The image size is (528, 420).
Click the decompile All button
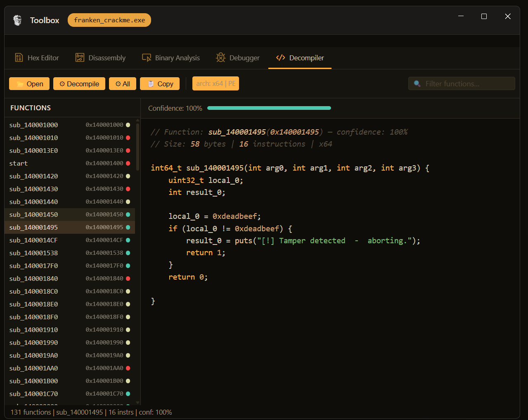click(123, 84)
